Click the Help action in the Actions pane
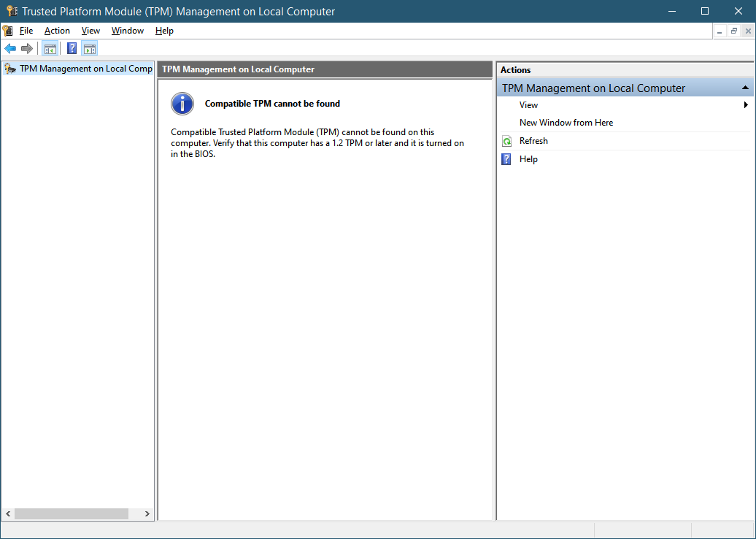 [x=528, y=159]
